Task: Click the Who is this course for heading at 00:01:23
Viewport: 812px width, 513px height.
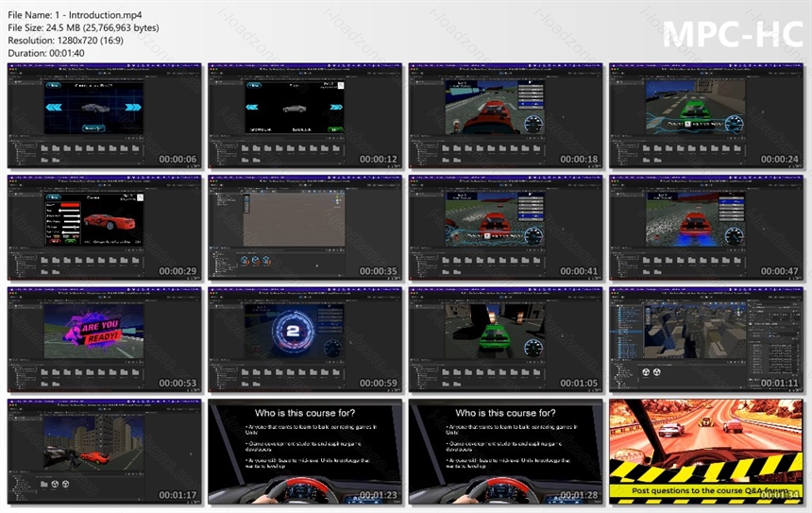Action: click(x=305, y=413)
